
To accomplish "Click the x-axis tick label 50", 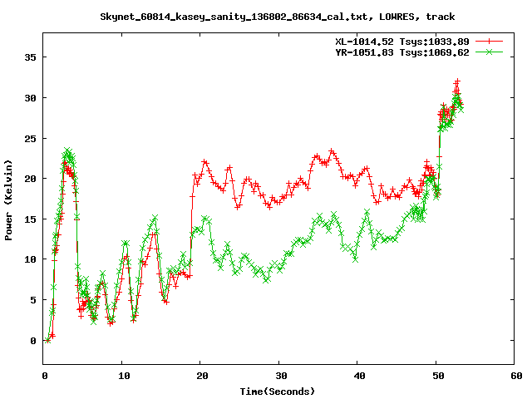I will 438,376.
